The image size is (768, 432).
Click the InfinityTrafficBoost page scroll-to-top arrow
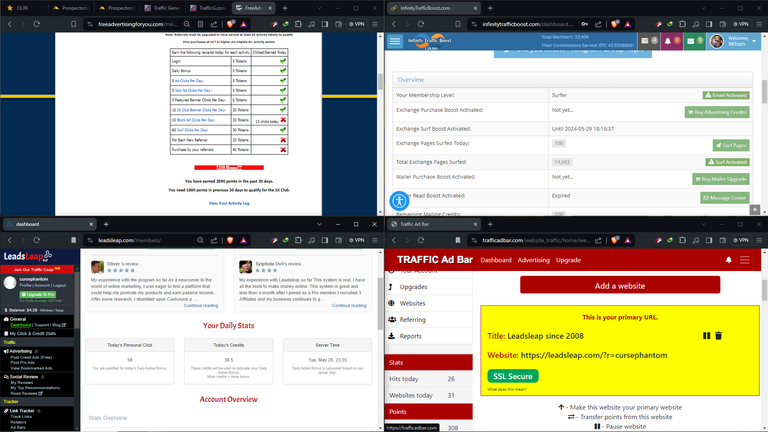point(755,210)
